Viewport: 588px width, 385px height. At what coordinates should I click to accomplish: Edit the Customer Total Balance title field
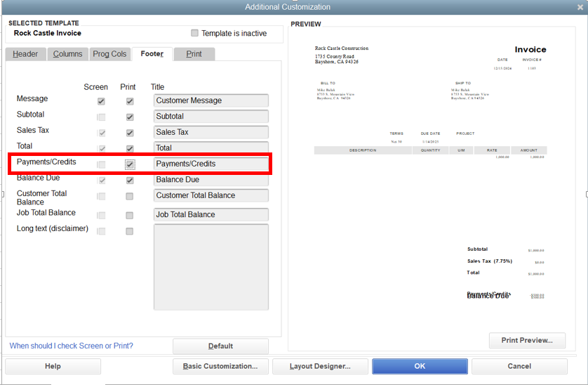coord(211,195)
